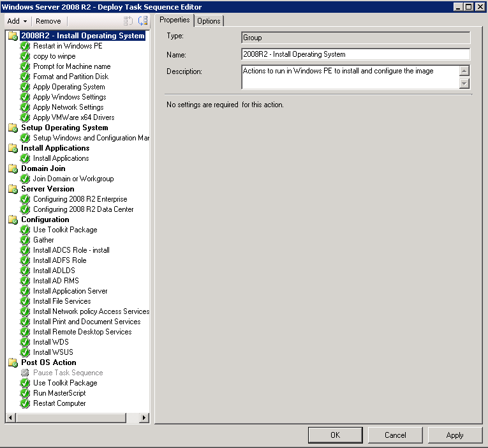Click the Server Version folder icon
The image size is (488, 448).
point(13,189)
